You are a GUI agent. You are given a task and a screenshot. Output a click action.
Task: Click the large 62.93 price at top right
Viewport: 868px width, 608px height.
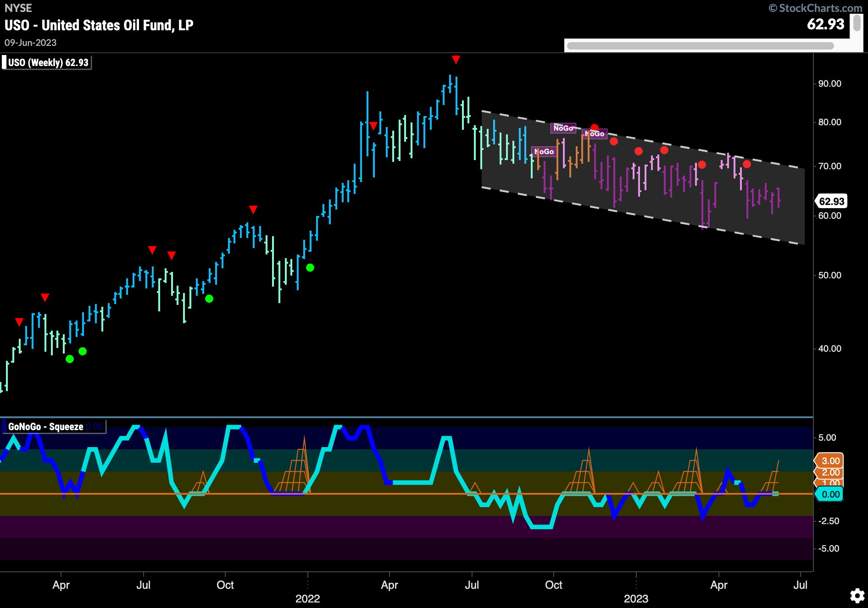click(825, 24)
